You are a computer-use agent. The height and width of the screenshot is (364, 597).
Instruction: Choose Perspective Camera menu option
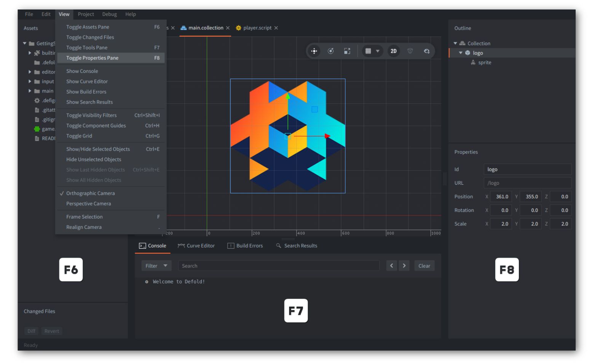pos(88,204)
